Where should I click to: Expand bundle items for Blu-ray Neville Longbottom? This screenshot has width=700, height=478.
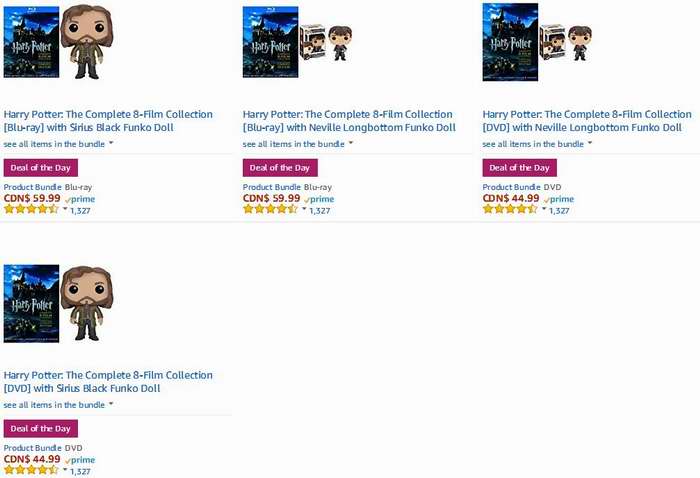(298, 144)
